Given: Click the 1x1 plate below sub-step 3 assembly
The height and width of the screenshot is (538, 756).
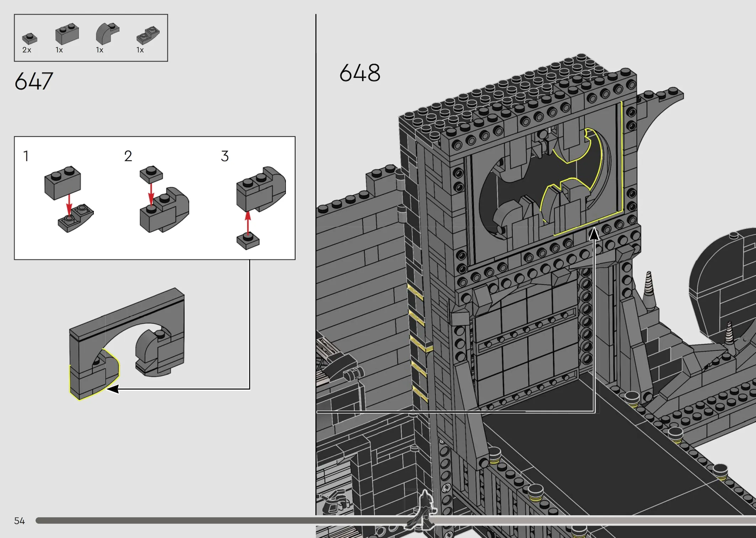Looking at the screenshot, I should click(x=248, y=241).
